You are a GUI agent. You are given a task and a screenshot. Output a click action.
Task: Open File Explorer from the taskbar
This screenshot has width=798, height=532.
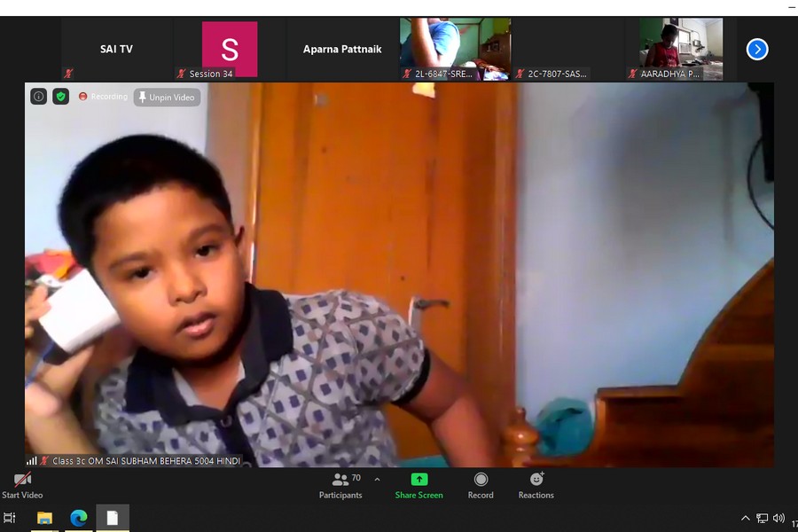[44, 519]
